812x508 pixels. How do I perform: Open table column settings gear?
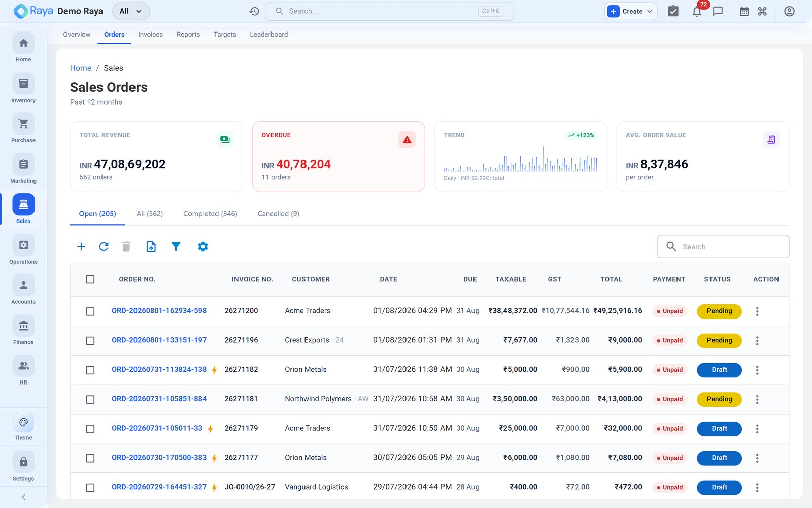tap(203, 247)
